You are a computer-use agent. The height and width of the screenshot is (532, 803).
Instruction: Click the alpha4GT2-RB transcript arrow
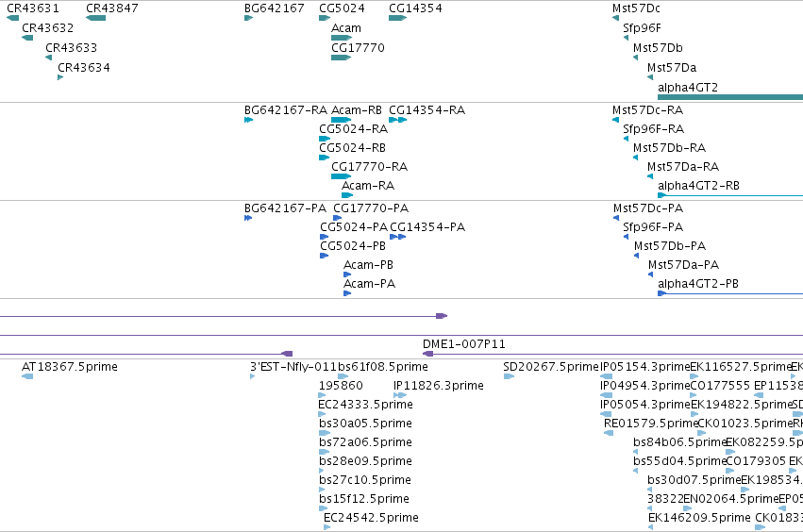662,195
